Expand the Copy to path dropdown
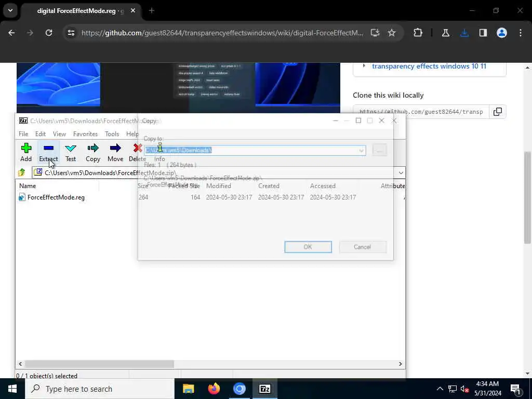This screenshot has width=532, height=399. (362, 150)
